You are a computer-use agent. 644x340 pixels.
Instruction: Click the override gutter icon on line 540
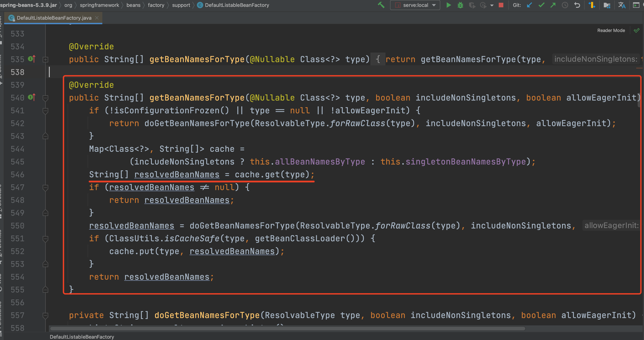pyautogui.click(x=32, y=97)
